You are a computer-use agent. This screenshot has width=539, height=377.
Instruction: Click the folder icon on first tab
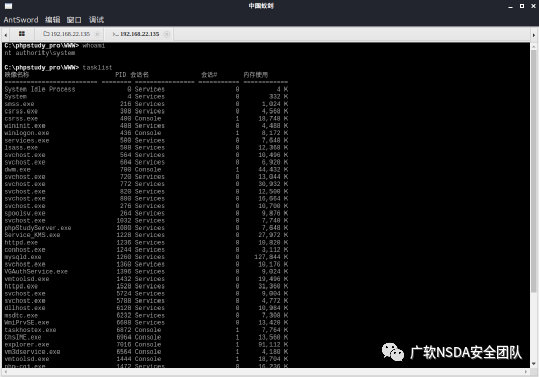46,34
